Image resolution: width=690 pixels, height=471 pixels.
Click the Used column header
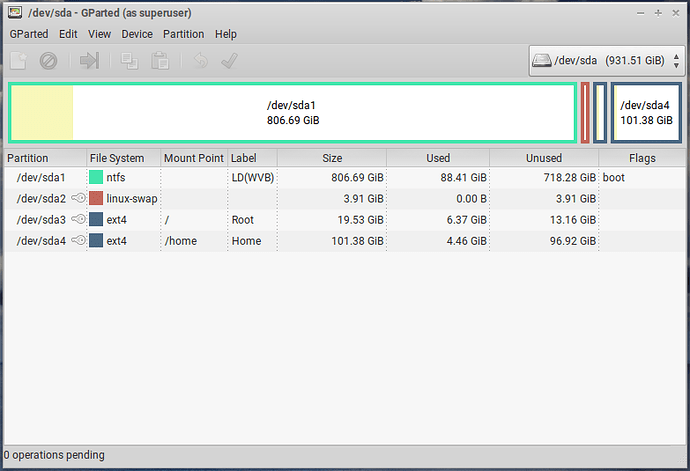(x=438, y=158)
